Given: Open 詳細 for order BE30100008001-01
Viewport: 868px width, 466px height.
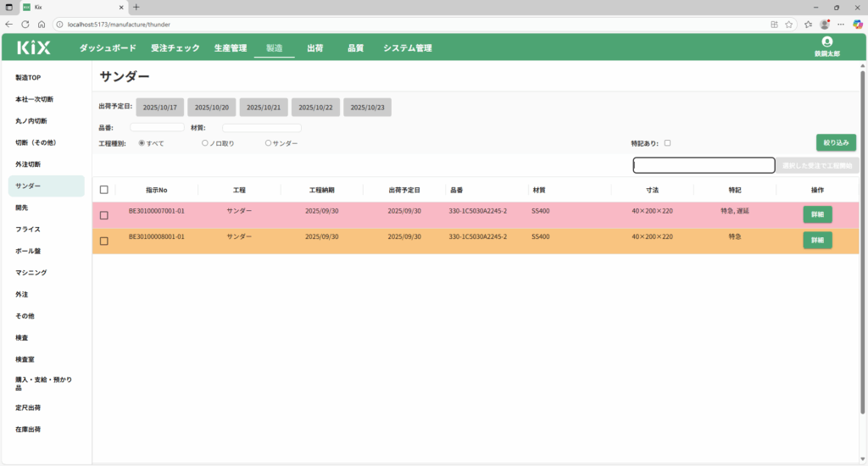Looking at the screenshot, I should point(817,241).
